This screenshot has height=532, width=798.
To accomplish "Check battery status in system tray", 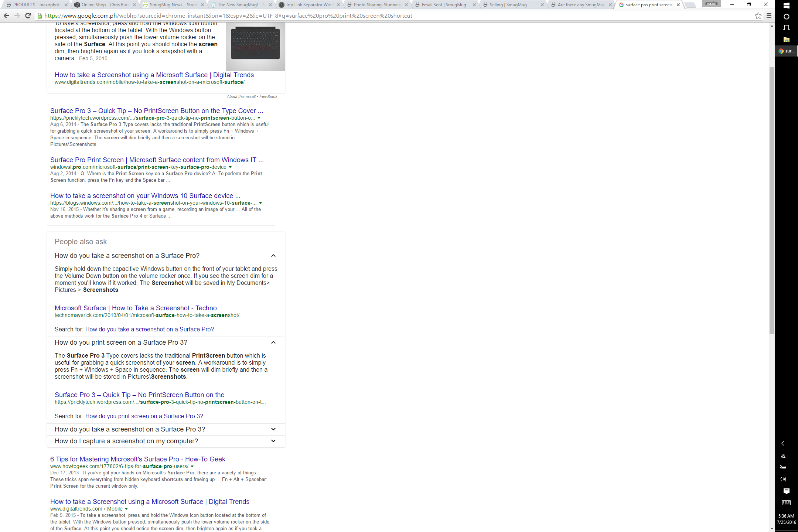I will click(783, 467).
